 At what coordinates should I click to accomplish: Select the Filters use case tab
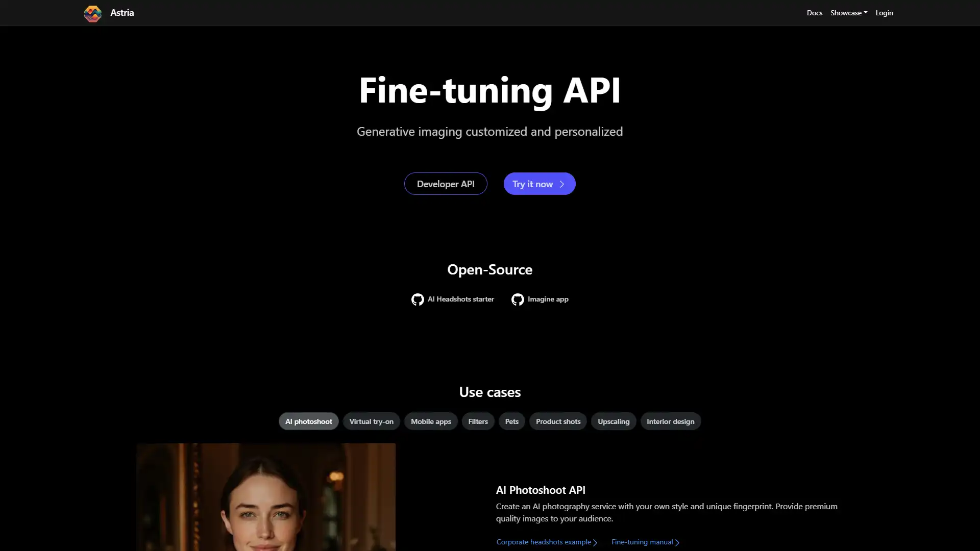(478, 420)
